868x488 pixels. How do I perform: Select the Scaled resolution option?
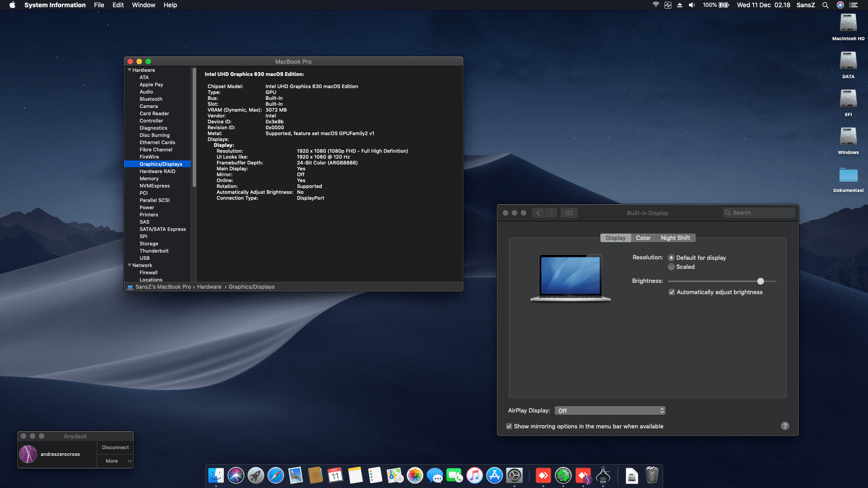[x=671, y=267]
